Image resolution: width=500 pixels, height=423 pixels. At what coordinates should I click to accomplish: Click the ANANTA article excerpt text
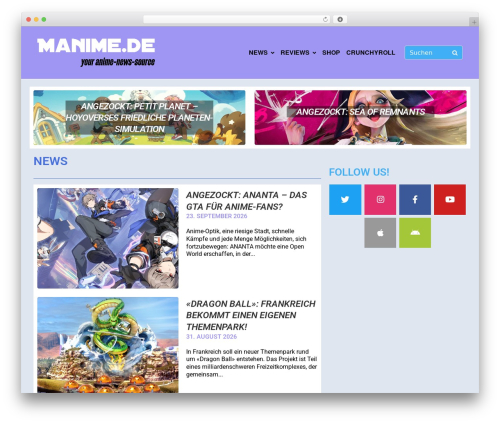point(246,242)
